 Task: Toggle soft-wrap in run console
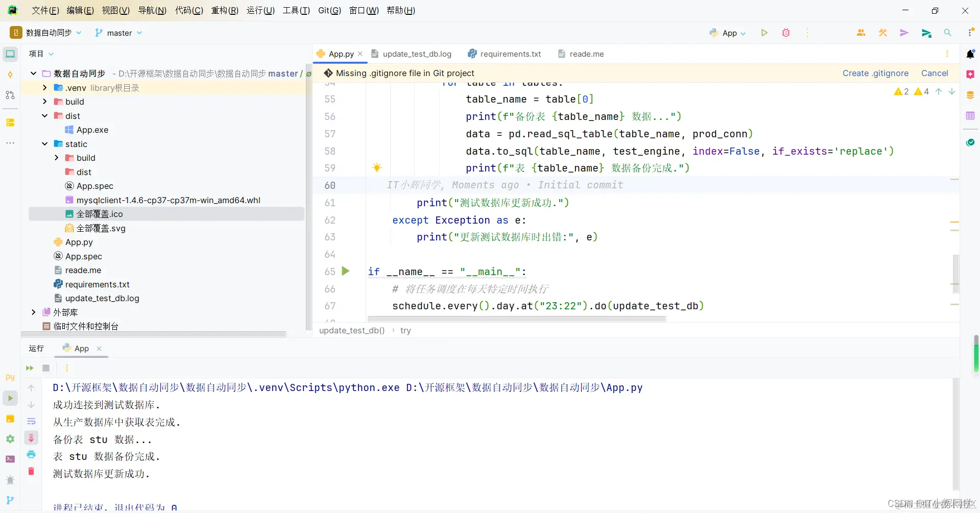click(x=31, y=421)
